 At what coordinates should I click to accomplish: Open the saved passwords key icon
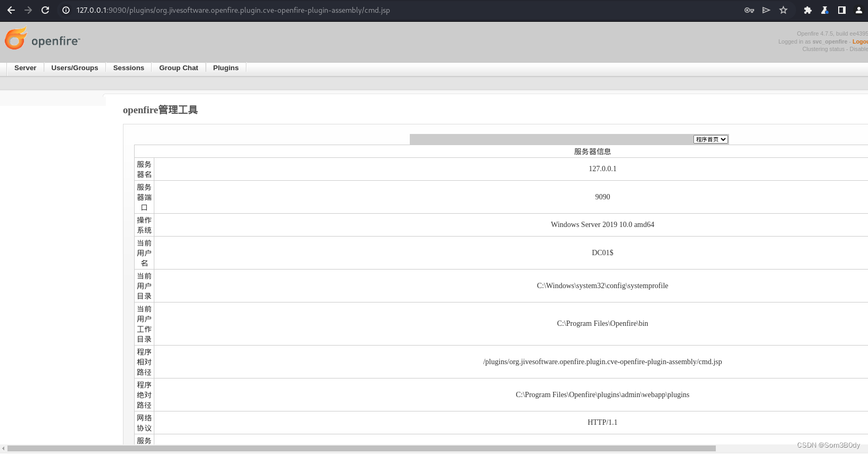749,10
